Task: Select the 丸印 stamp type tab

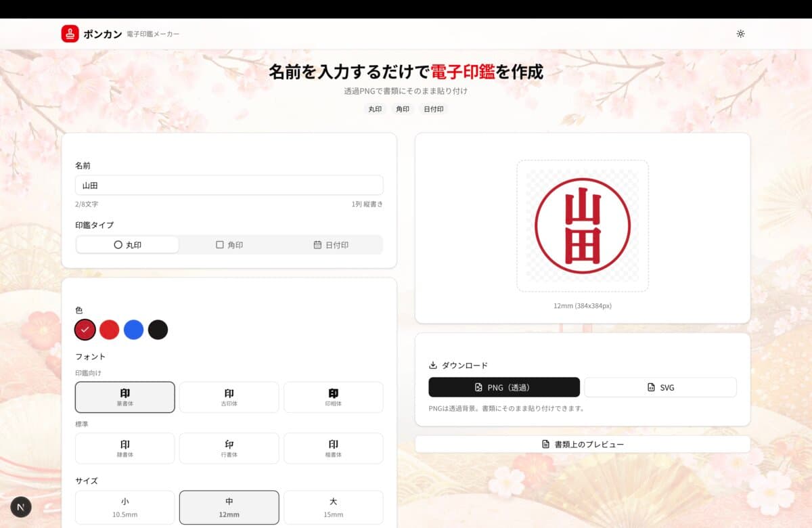Action: [x=127, y=245]
